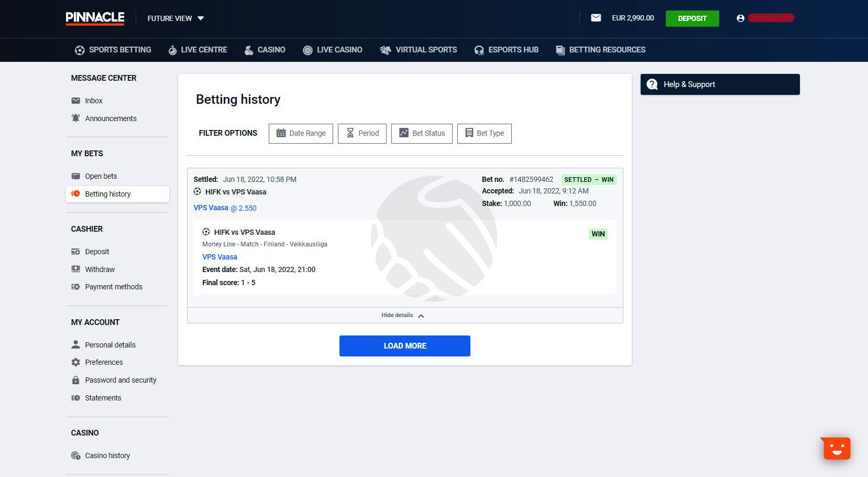This screenshot has height=477, width=868.
Task: Click the Personal details person icon
Action: tap(75, 344)
